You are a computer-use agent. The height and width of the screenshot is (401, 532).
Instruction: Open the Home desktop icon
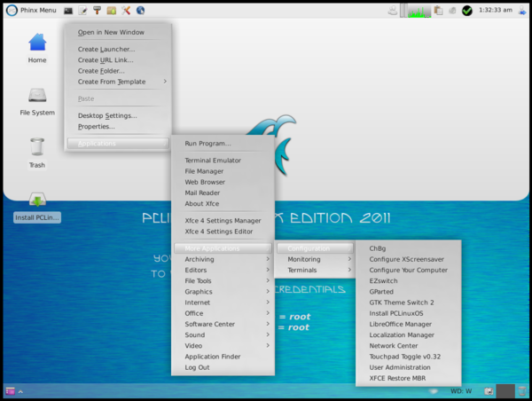(x=37, y=47)
